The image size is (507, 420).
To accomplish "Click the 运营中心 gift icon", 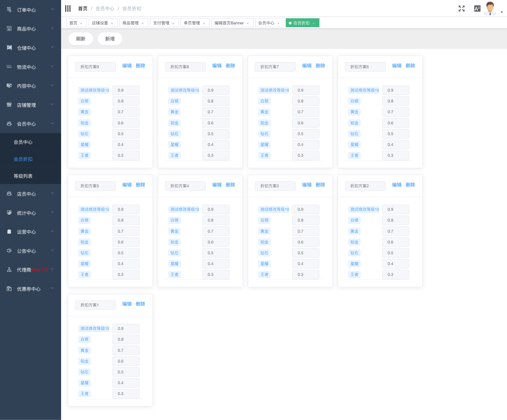I will point(9,232).
